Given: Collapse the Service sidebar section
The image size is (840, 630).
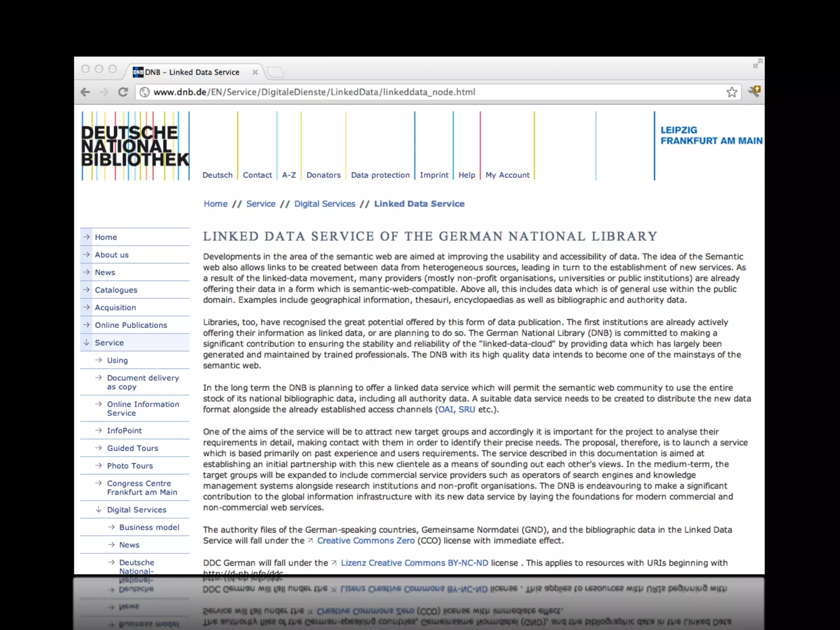Looking at the screenshot, I should [109, 342].
